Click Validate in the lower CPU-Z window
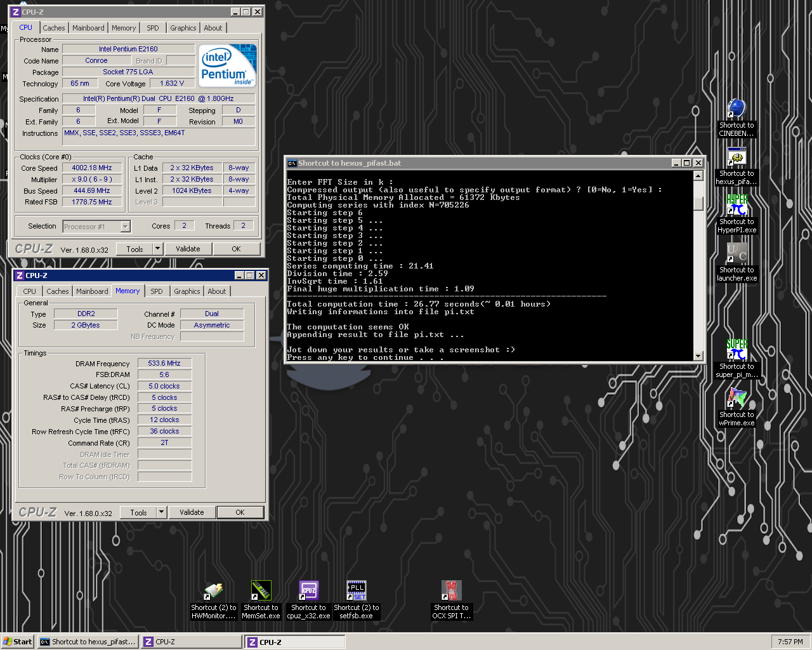This screenshot has height=650, width=812. tap(192, 512)
